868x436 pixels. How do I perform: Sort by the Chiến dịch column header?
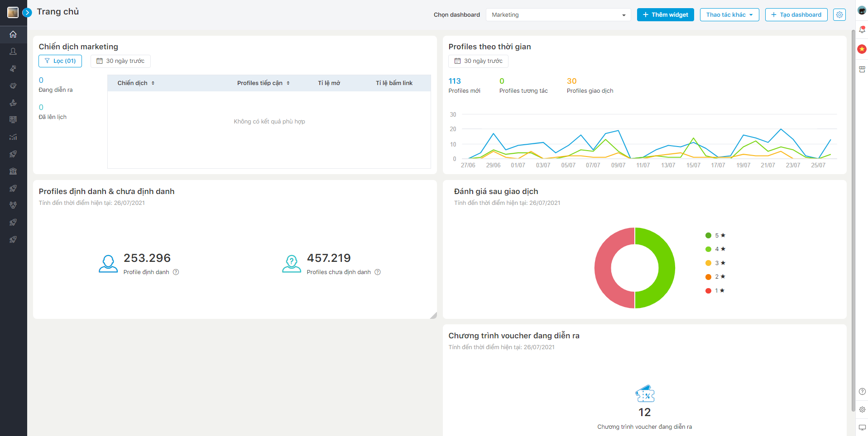[136, 83]
